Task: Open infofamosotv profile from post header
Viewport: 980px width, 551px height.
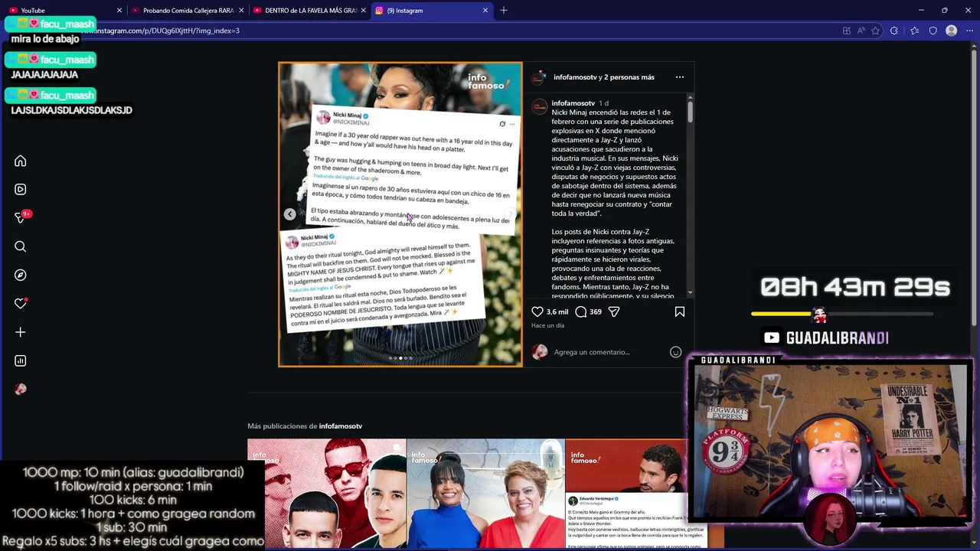Action: (575, 77)
